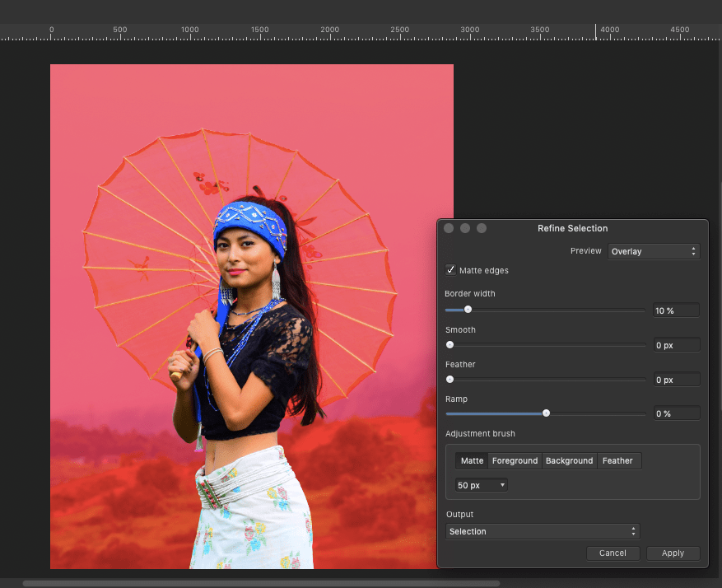Close the Refine Selection dialog window

449,228
